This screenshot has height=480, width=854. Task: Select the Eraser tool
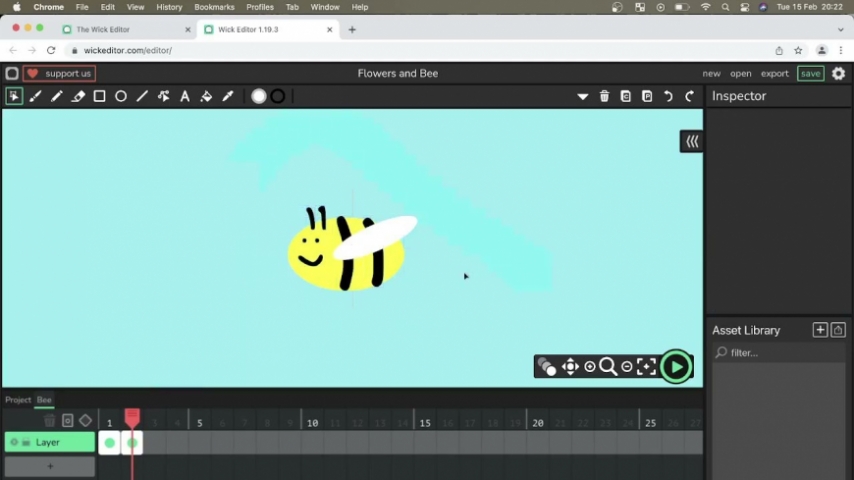78,97
